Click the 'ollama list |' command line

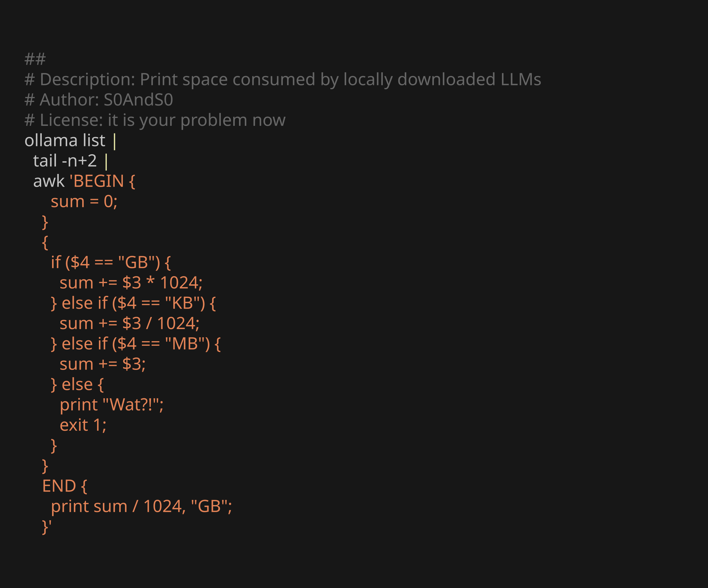pos(70,141)
